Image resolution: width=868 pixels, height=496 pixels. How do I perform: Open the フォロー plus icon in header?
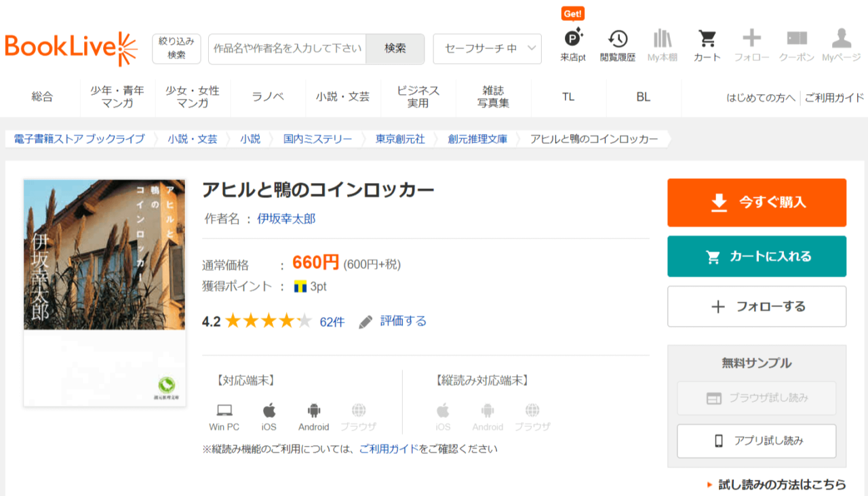coord(752,45)
